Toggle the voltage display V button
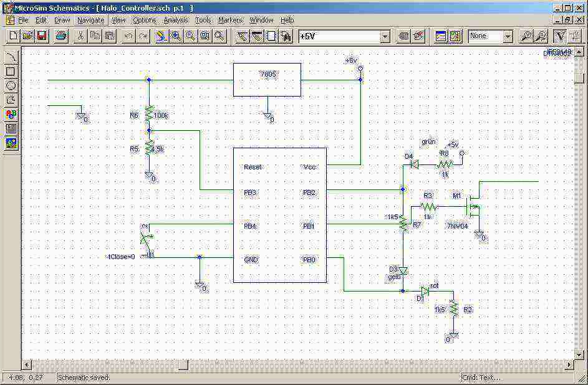 tap(560, 36)
